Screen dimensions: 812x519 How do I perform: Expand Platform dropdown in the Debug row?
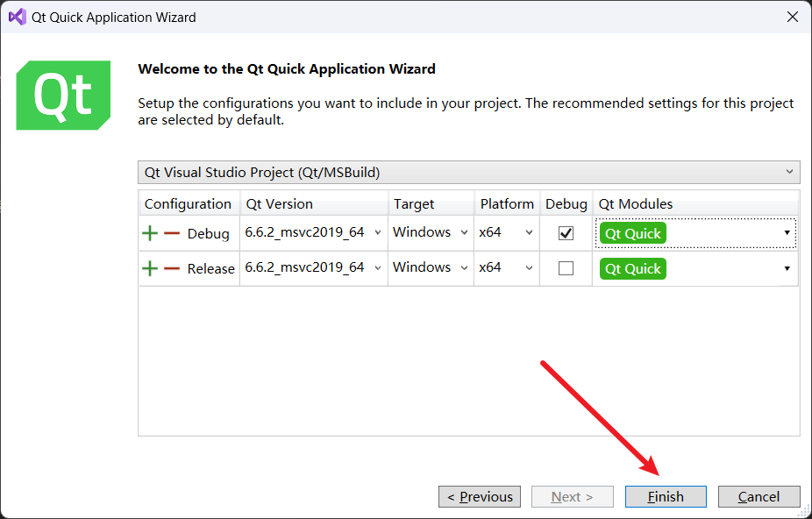click(529, 233)
